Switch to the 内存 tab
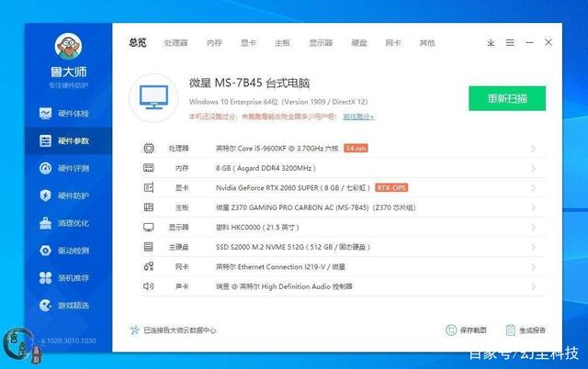Viewport: 588px width, 369px height. click(x=214, y=43)
